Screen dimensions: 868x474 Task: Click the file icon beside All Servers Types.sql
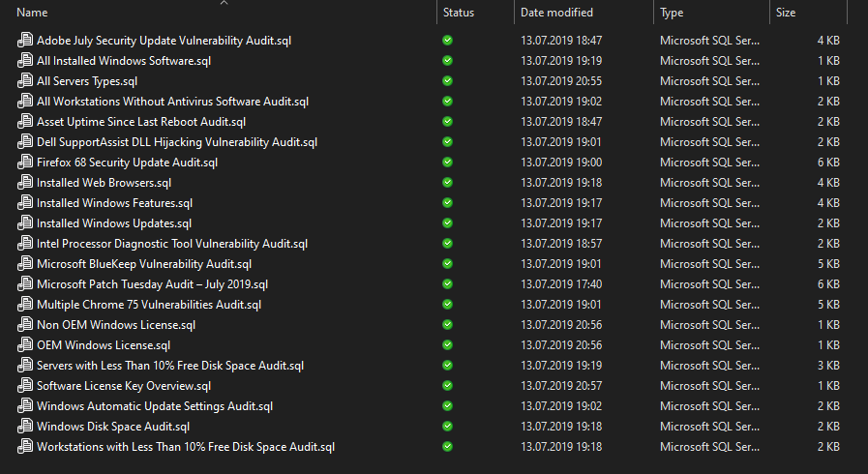[x=25, y=81]
